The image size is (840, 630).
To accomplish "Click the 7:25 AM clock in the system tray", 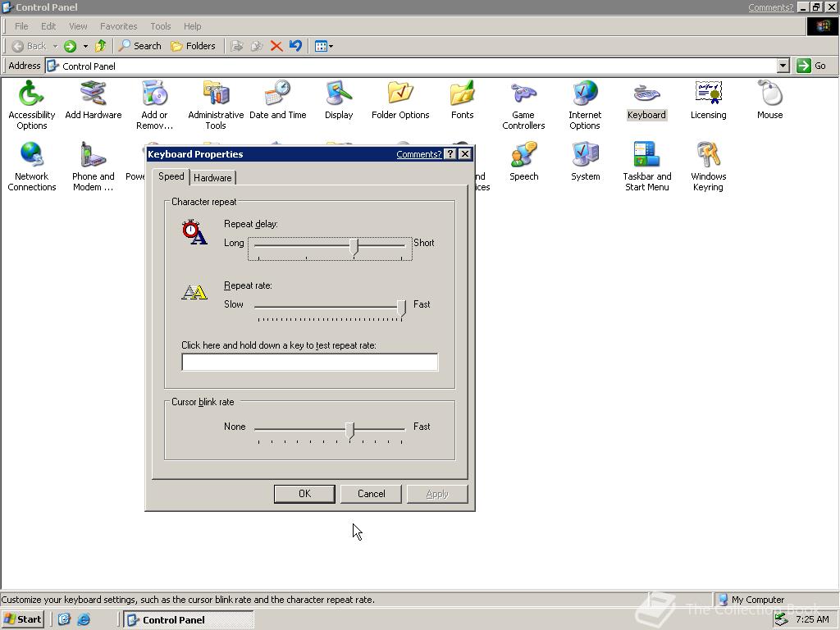I will coord(812,619).
